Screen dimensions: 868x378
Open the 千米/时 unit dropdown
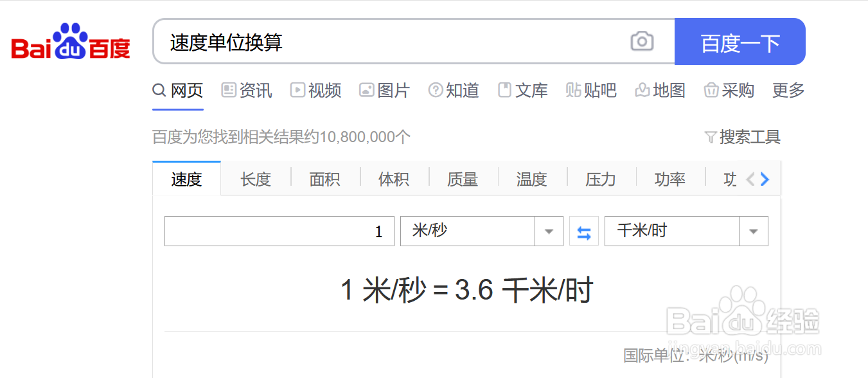pyautogui.click(x=686, y=231)
